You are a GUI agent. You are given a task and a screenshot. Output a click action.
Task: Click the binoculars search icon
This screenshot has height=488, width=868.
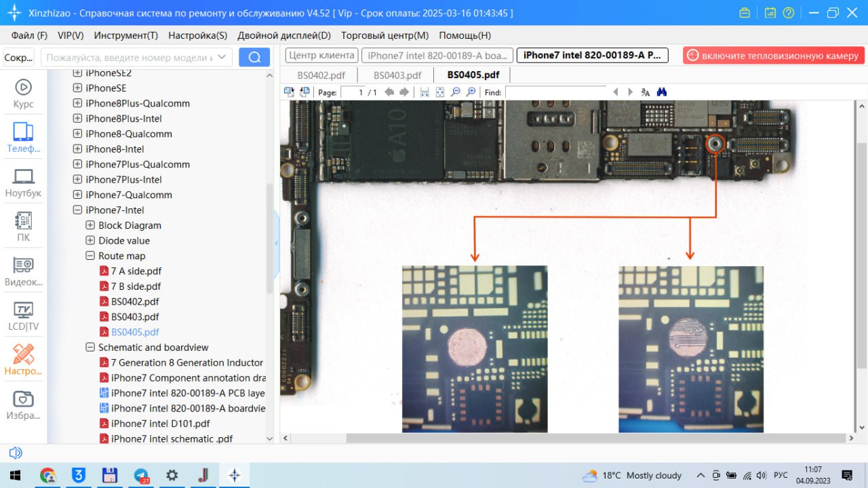tap(662, 92)
